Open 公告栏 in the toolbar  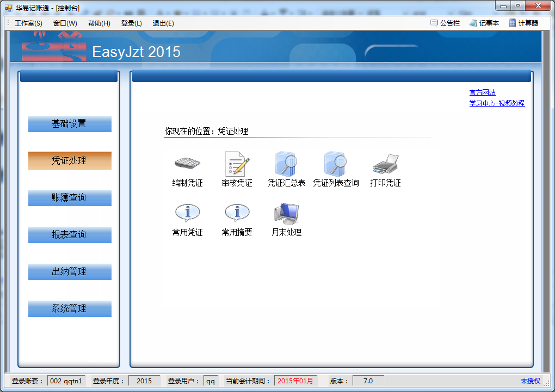point(445,23)
